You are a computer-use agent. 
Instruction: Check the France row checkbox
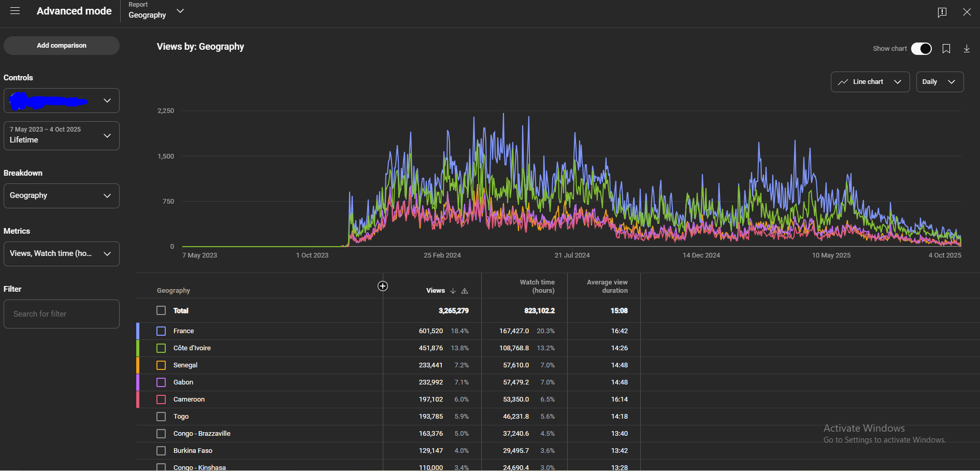pos(161,331)
